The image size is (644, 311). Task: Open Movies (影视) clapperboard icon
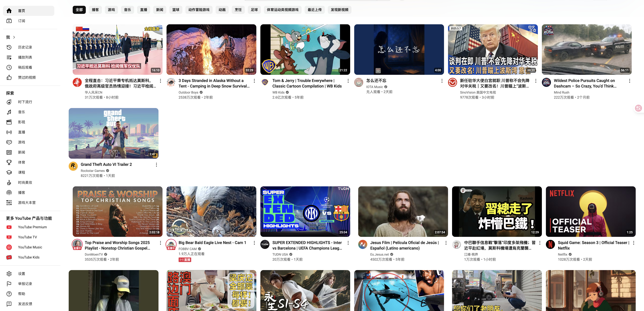pos(9,122)
